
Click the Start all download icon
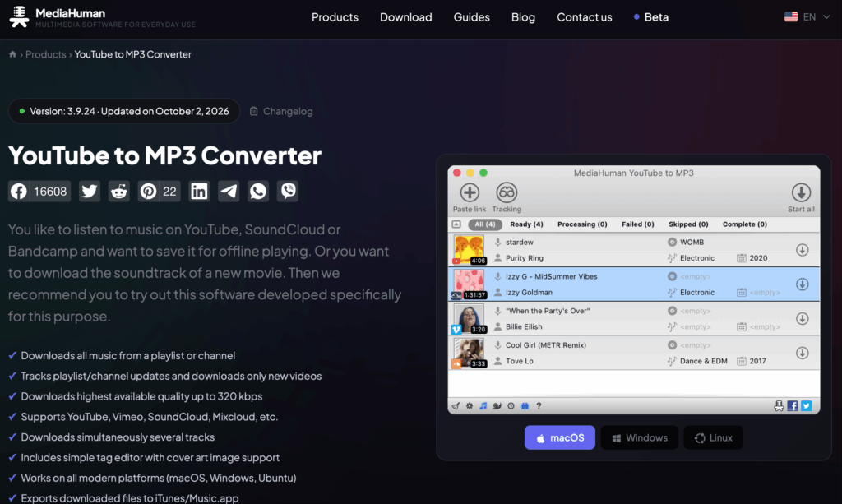[x=801, y=192]
